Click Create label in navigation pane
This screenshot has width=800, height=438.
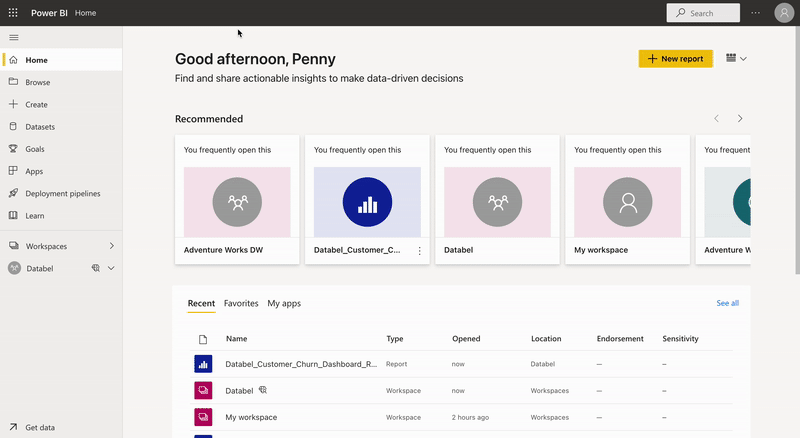36,104
